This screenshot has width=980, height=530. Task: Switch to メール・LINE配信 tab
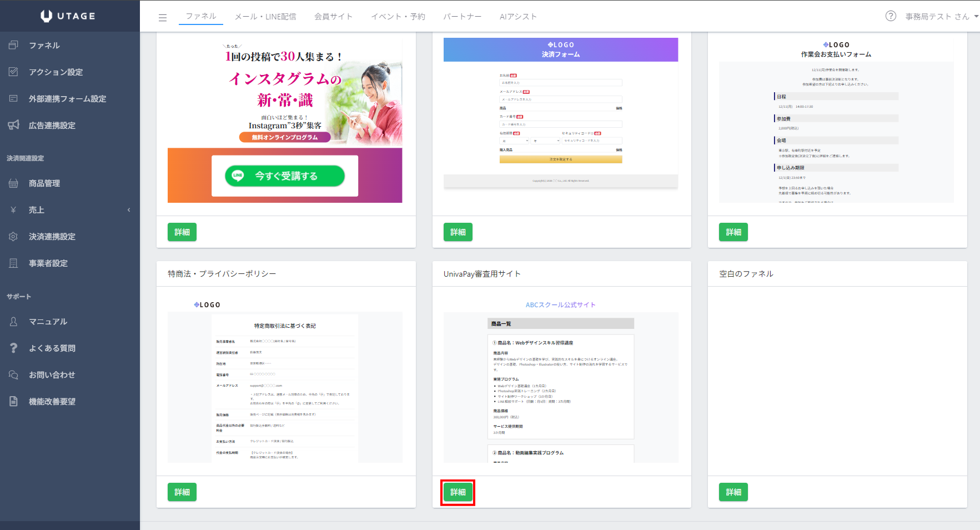click(x=265, y=17)
